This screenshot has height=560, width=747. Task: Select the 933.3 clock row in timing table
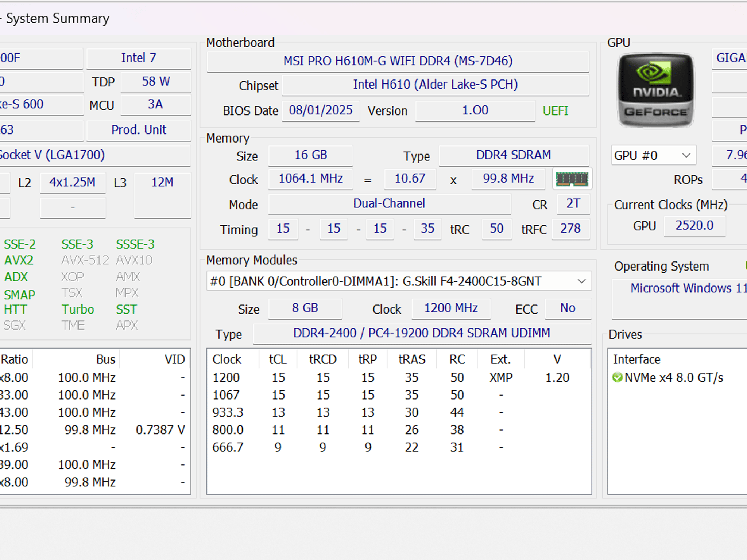(399, 413)
